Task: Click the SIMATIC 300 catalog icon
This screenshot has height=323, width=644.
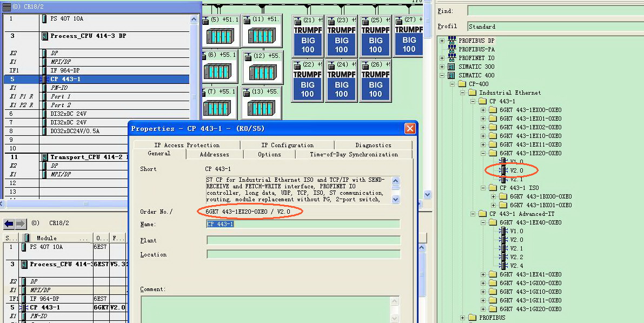Action: (x=452, y=66)
